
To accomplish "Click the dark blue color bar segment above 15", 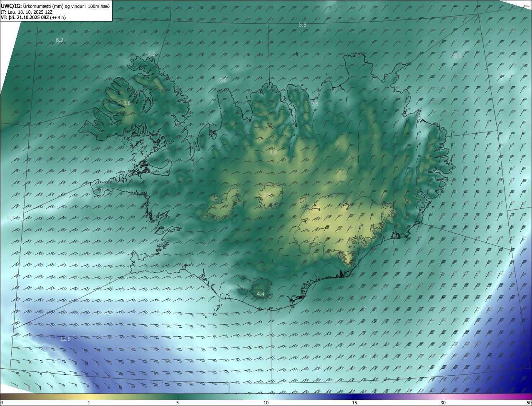I will (355, 397).
